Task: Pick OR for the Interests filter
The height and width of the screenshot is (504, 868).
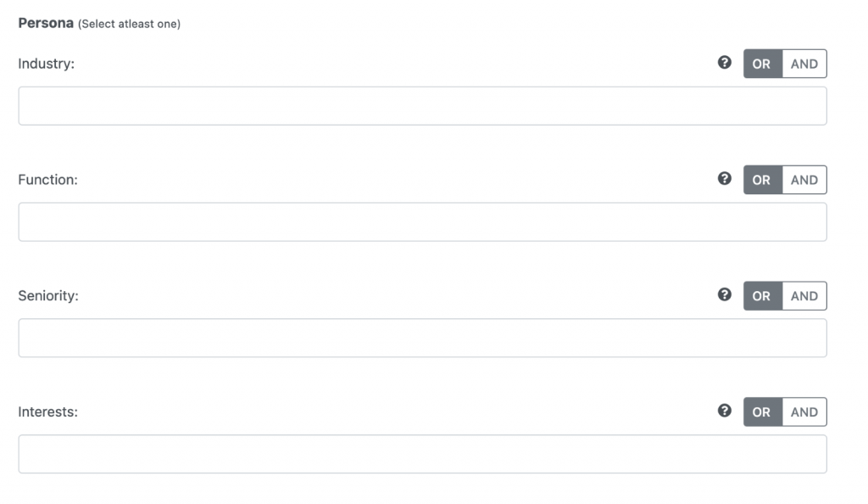Action: pyautogui.click(x=762, y=412)
